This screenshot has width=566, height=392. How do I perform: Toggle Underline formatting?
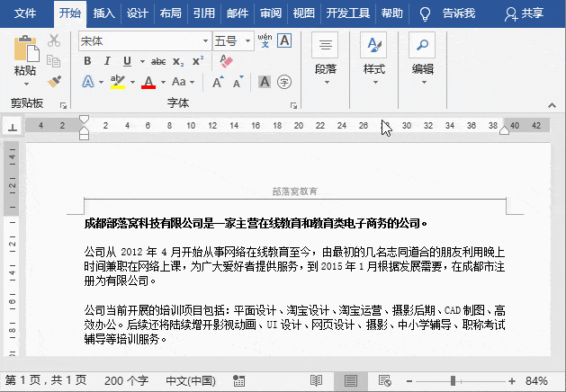pos(127,61)
